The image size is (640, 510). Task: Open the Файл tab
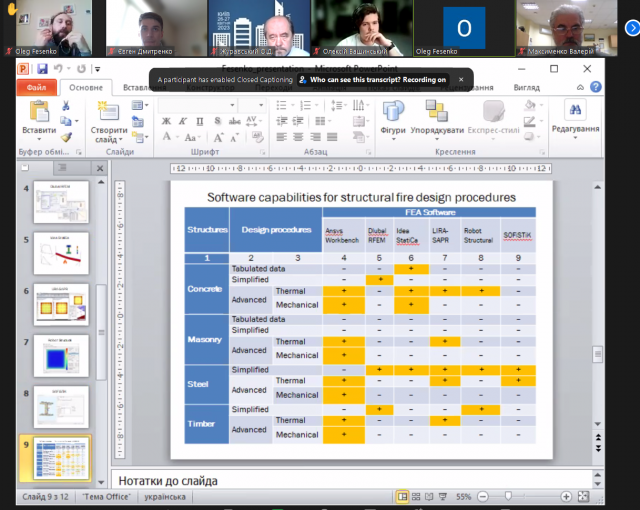click(x=37, y=87)
